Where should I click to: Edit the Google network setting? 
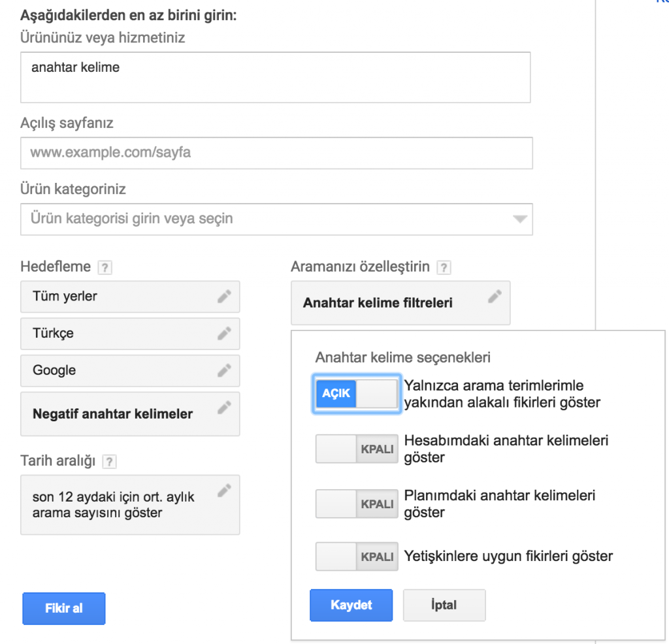tap(225, 370)
